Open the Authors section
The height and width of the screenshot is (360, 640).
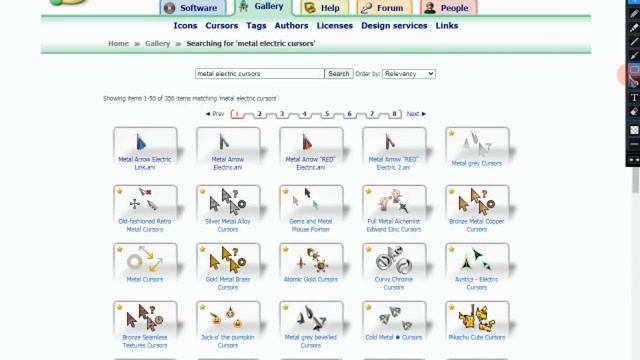click(x=291, y=26)
